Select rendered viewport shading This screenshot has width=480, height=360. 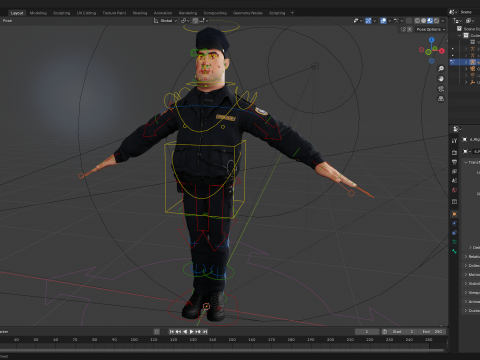[x=436, y=21]
